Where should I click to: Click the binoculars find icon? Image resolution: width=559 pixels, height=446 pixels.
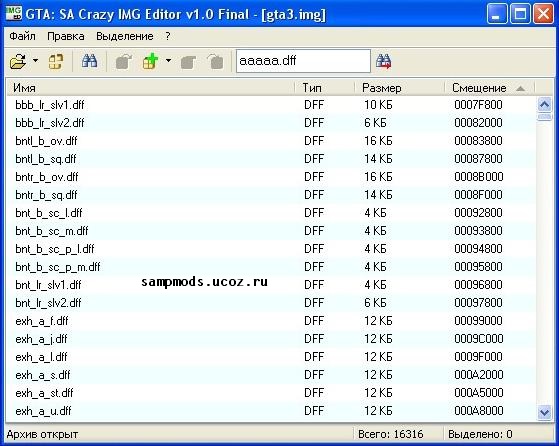(89, 61)
